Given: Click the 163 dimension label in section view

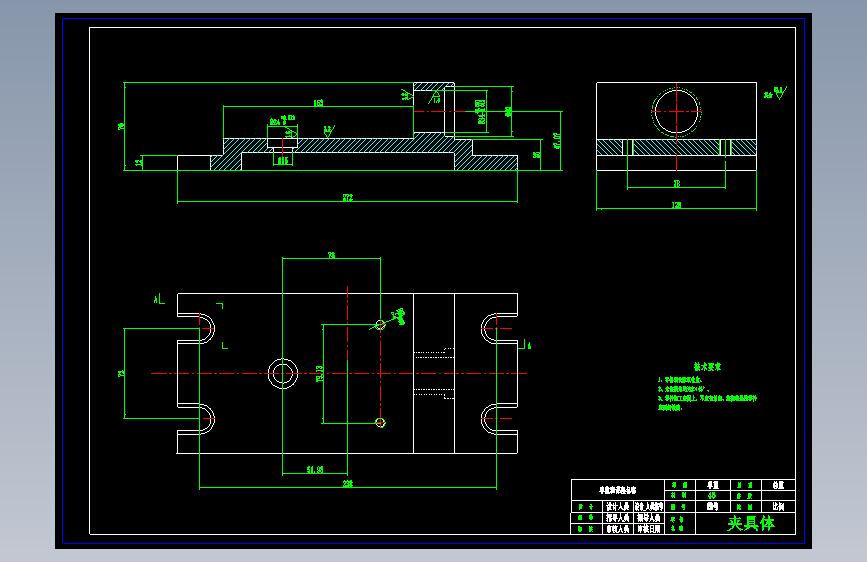Looking at the screenshot, I should tap(318, 103).
